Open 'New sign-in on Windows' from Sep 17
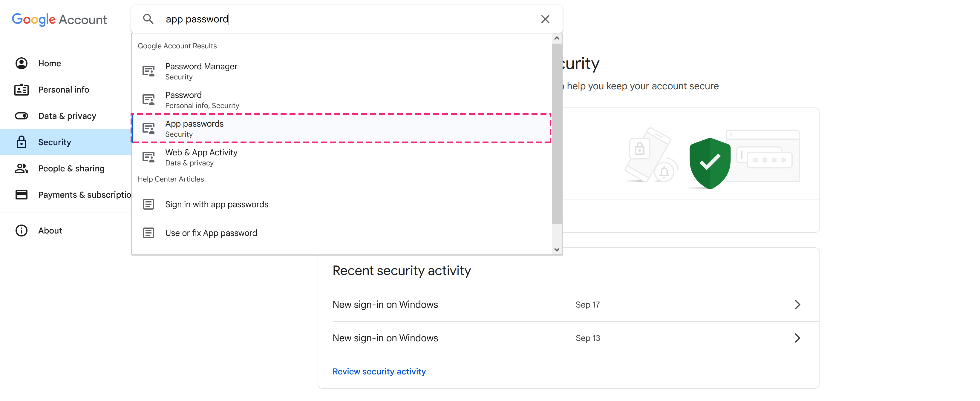 (568, 305)
